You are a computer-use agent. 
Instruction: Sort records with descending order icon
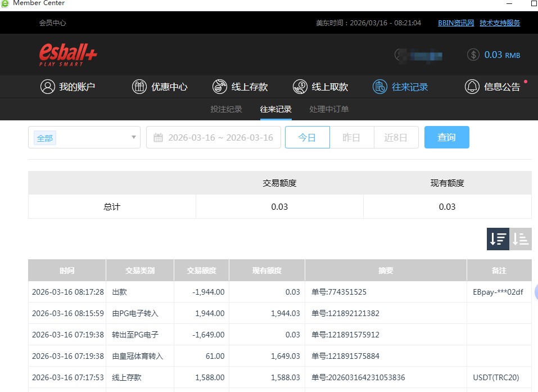click(x=497, y=238)
